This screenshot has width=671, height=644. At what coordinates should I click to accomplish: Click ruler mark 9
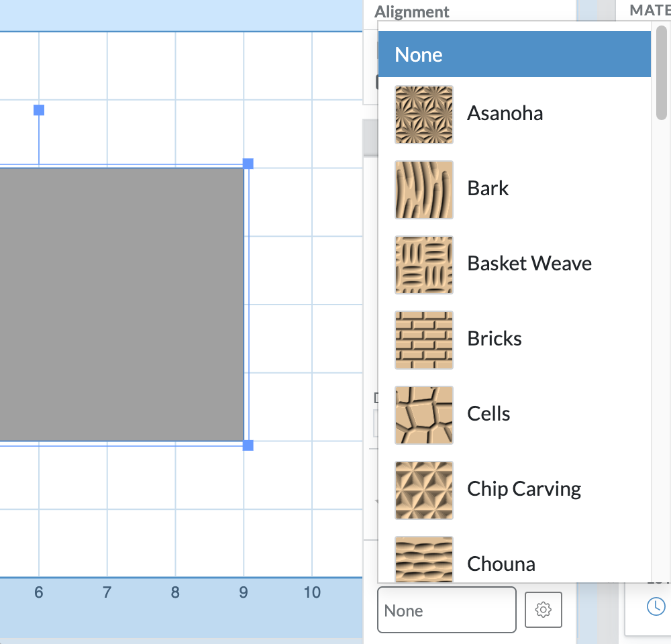coord(244,592)
